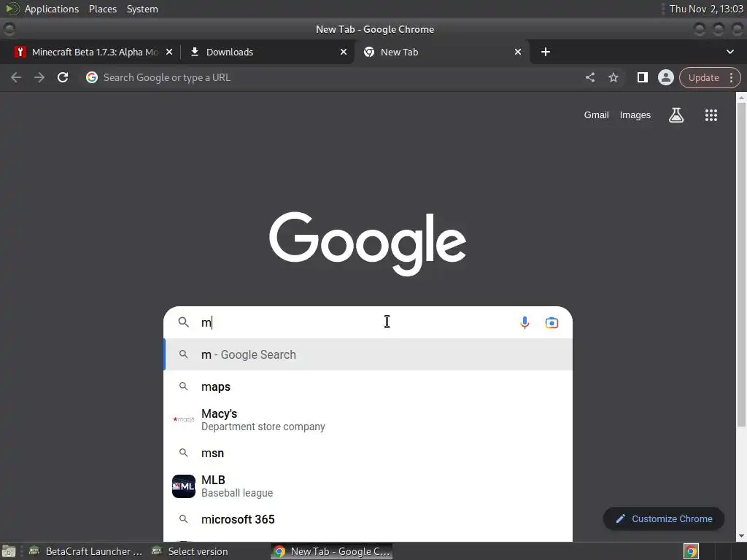Open a new tab with plus button
This screenshot has height=560, width=747.
click(x=546, y=52)
